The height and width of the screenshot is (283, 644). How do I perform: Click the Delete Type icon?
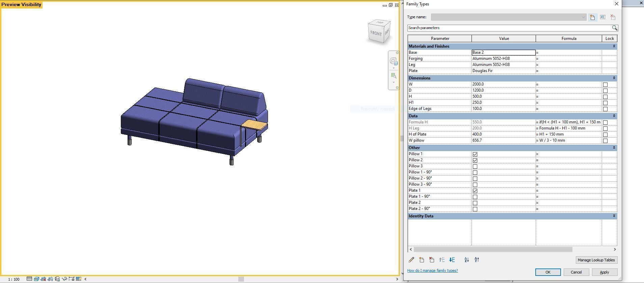(x=613, y=17)
